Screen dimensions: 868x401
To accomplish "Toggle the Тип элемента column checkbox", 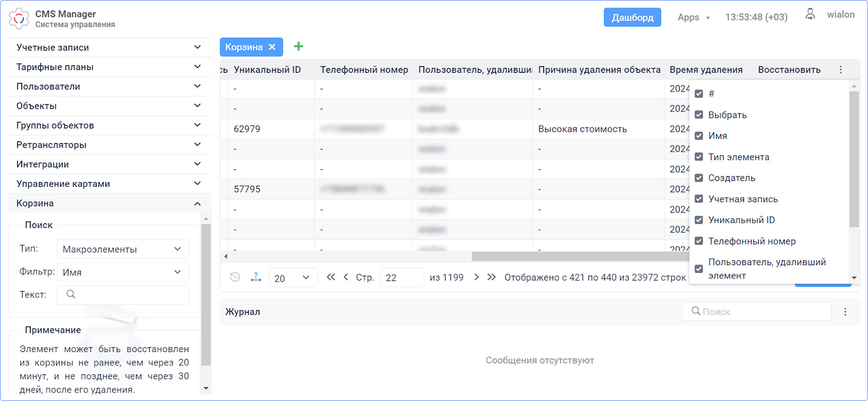I will (x=699, y=157).
